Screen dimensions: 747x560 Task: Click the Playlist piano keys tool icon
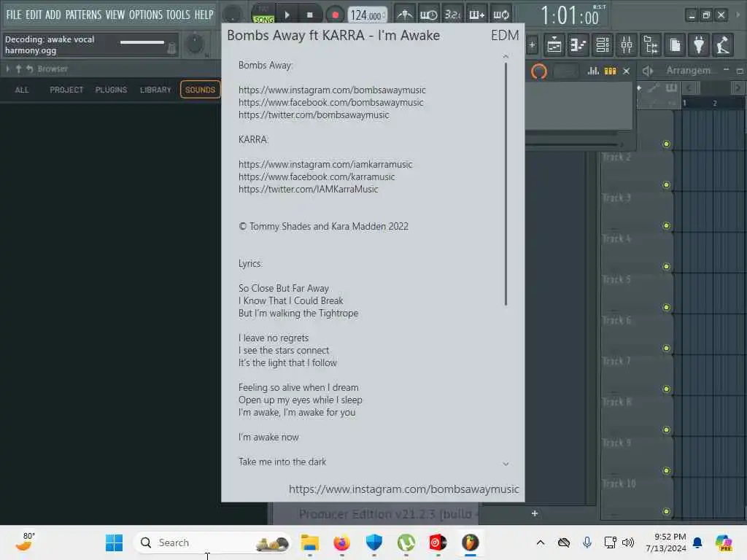click(x=671, y=87)
